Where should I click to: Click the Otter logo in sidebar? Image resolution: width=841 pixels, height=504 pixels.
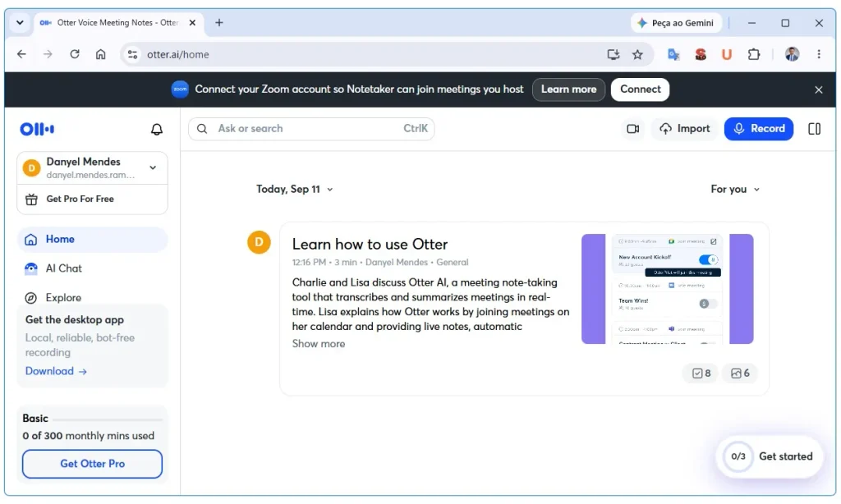pyautogui.click(x=37, y=129)
